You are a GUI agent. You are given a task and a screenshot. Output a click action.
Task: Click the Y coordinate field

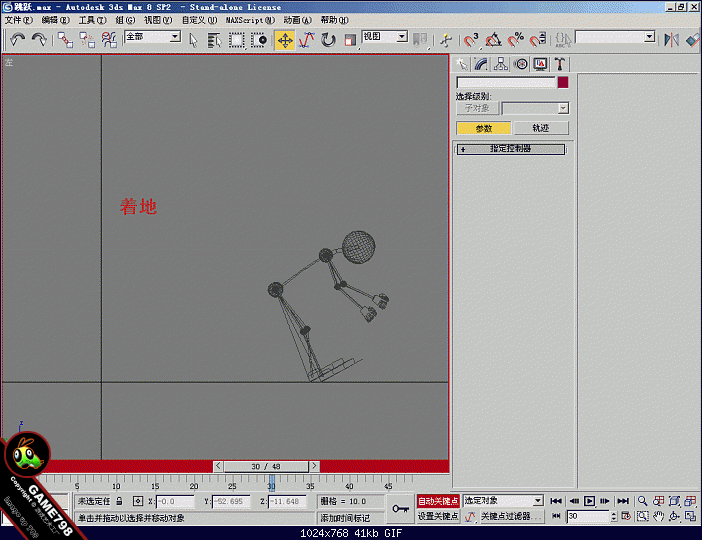tap(231, 501)
